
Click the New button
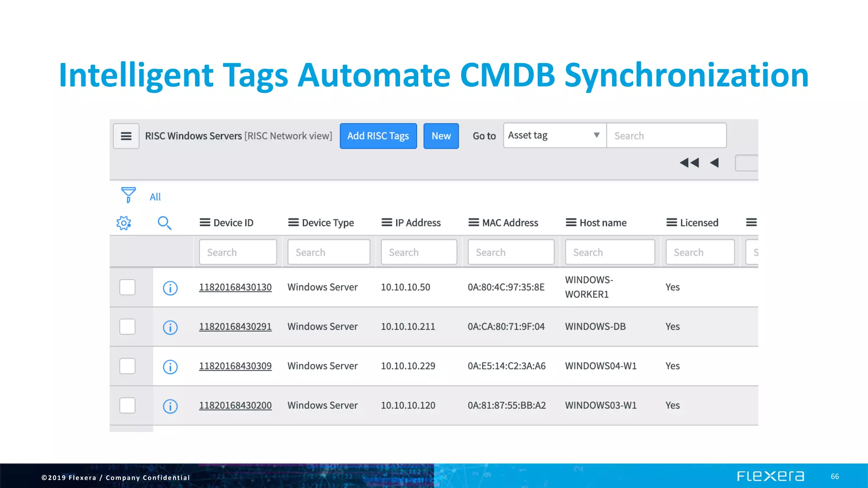[x=441, y=136]
